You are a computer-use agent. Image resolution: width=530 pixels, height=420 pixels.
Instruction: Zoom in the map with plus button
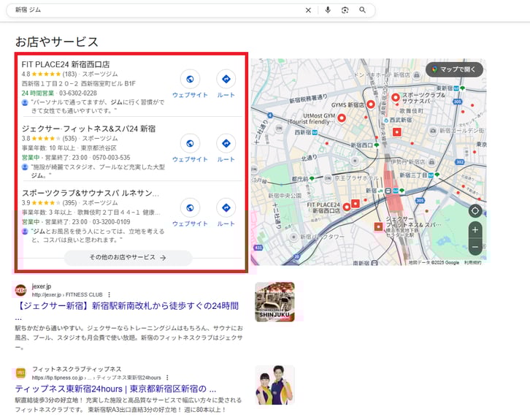pyautogui.click(x=475, y=230)
